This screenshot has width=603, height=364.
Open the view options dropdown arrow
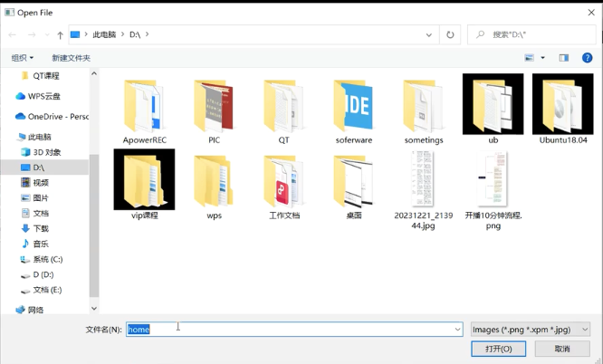pyautogui.click(x=543, y=58)
